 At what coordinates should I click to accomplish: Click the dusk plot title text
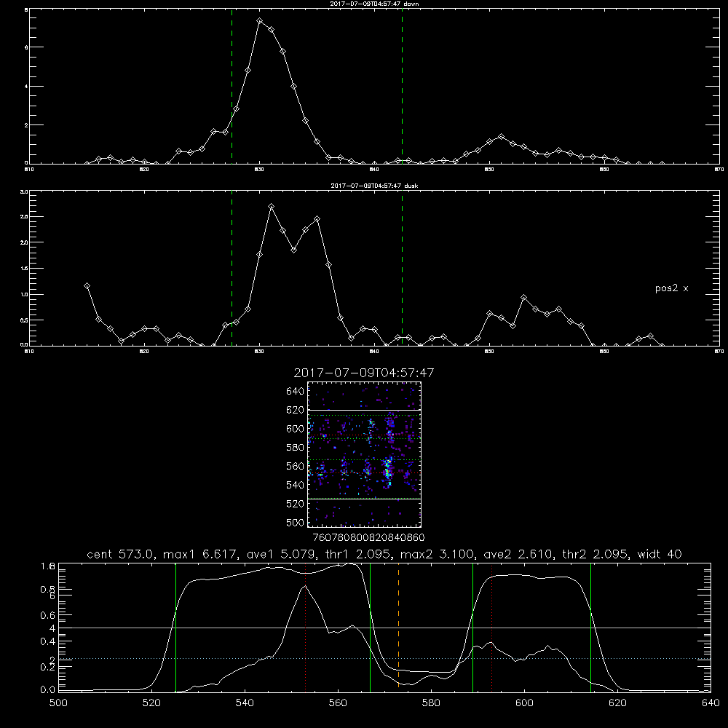(x=374, y=186)
